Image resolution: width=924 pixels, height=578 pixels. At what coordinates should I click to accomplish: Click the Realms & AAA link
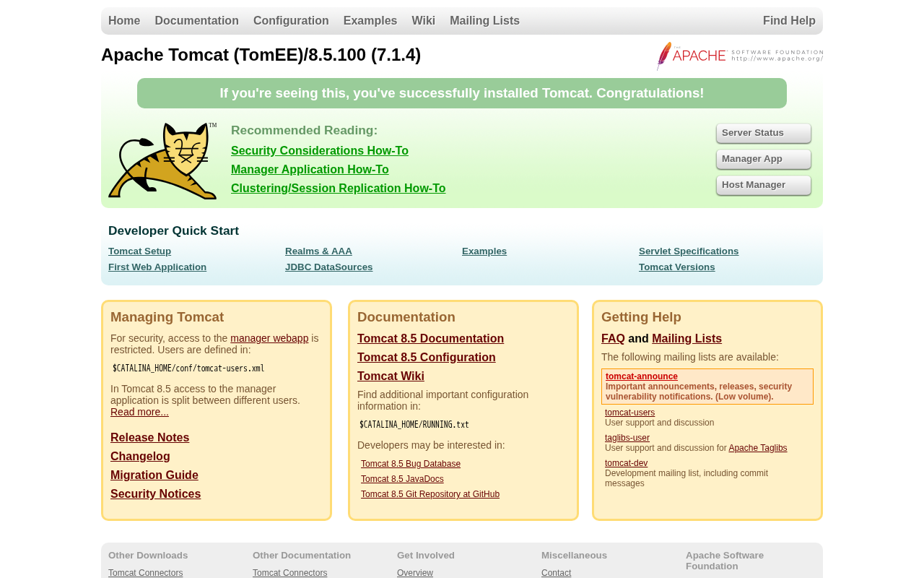[x=318, y=251]
